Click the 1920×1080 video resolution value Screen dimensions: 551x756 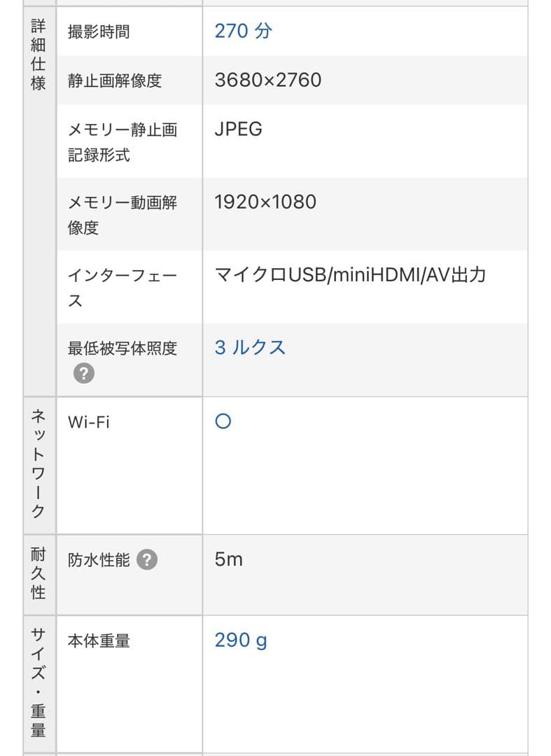[x=268, y=202]
